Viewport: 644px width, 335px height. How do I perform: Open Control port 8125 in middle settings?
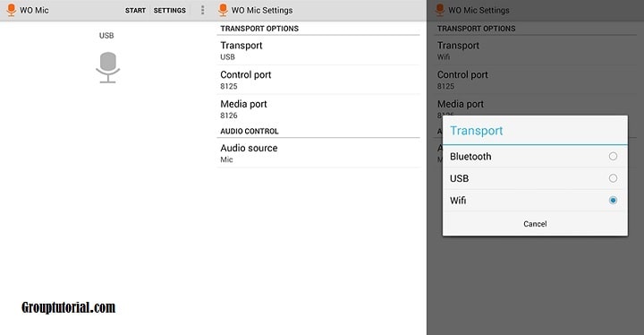click(x=318, y=80)
